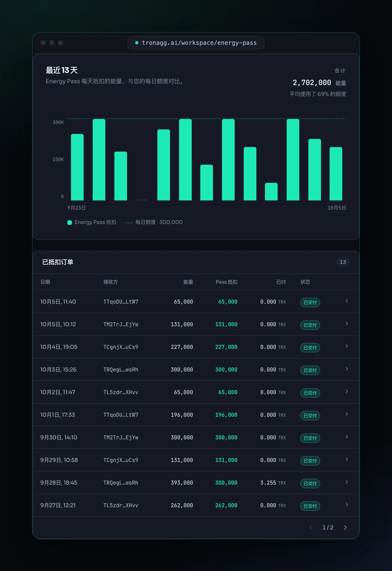Sort by the 能量 column header
Image resolution: width=392 pixels, height=571 pixels.
click(188, 282)
